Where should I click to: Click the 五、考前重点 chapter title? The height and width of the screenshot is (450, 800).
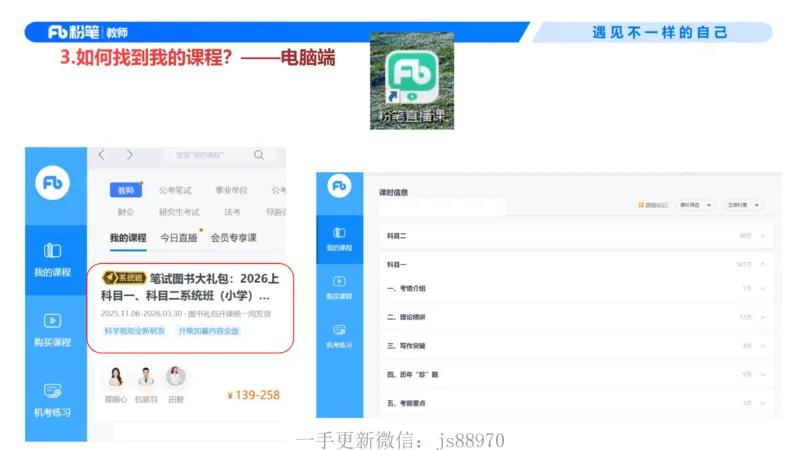point(406,403)
